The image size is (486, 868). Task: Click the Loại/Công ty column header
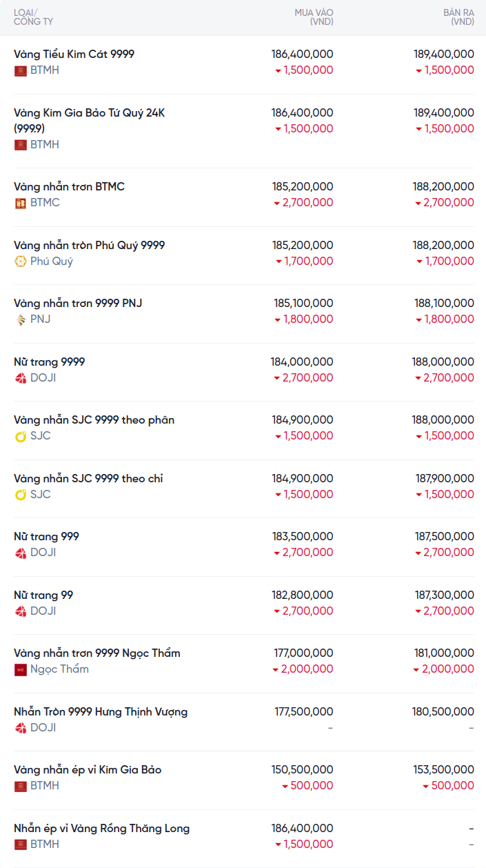click(x=33, y=17)
